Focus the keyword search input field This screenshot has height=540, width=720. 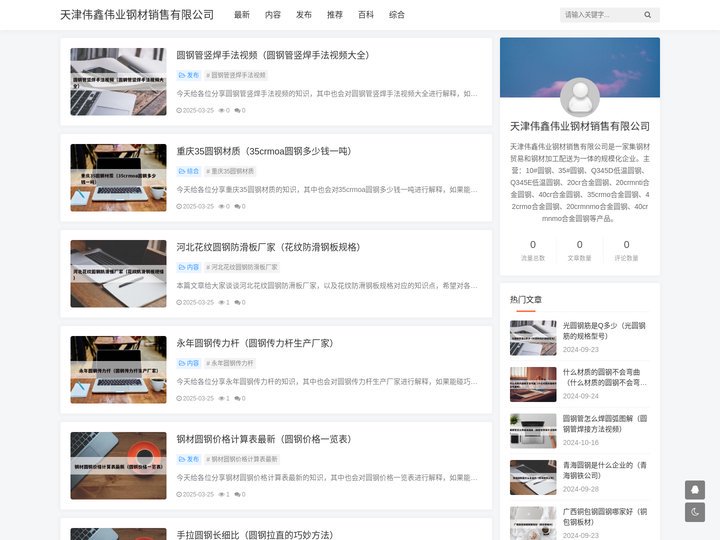(x=602, y=15)
